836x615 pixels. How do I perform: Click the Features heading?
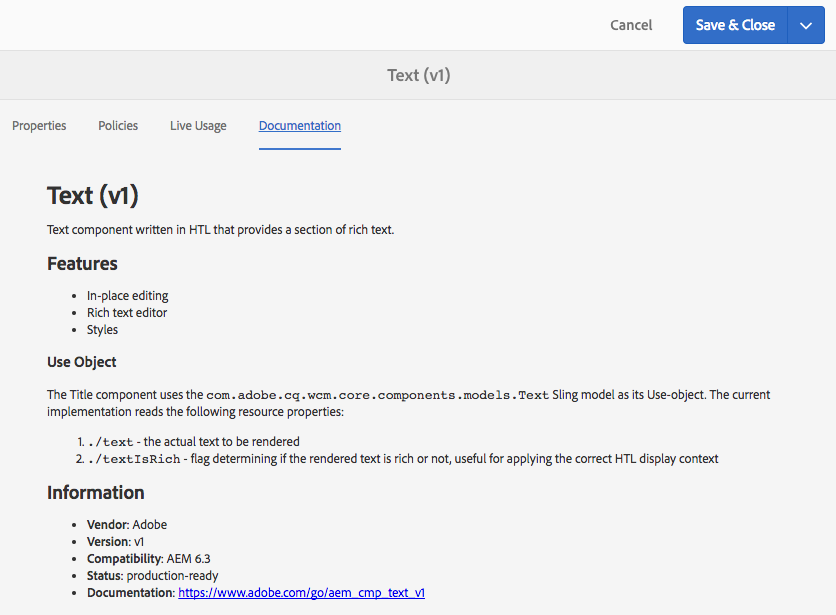tap(82, 264)
